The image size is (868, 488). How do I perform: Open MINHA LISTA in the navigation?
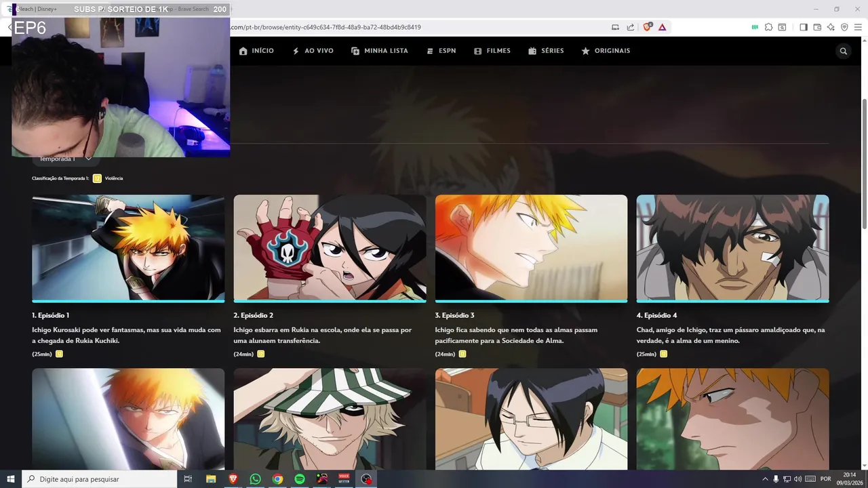(380, 51)
